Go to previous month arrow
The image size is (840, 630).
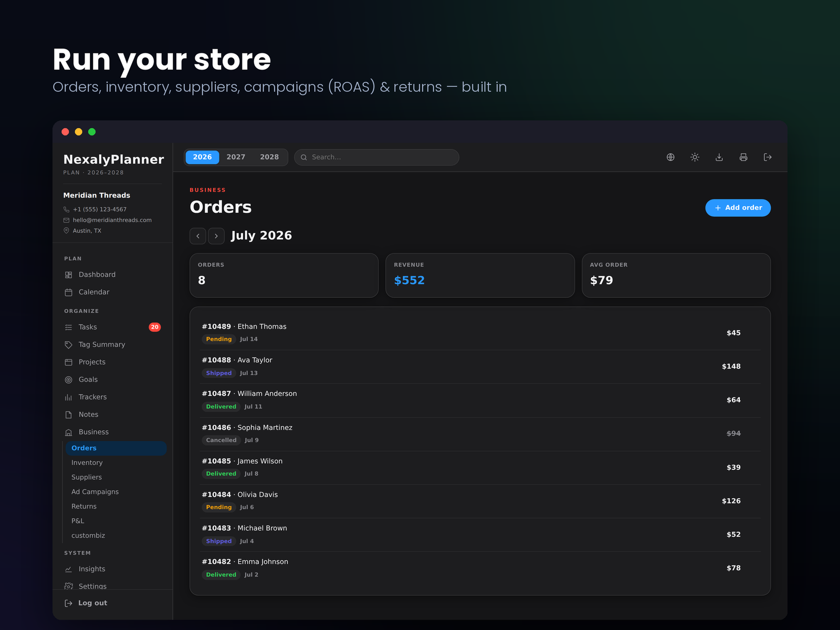point(198,236)
